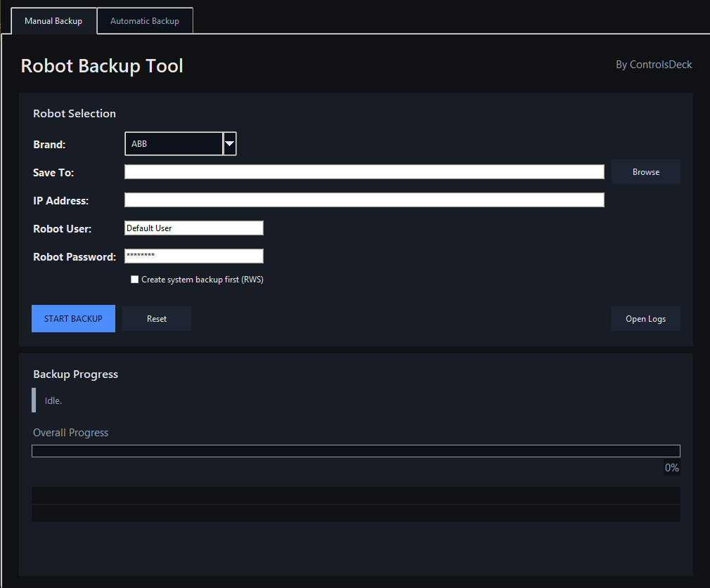Select the Manual Backup tab
This screenshot has width=710, height=588.
tap(53, 20)
